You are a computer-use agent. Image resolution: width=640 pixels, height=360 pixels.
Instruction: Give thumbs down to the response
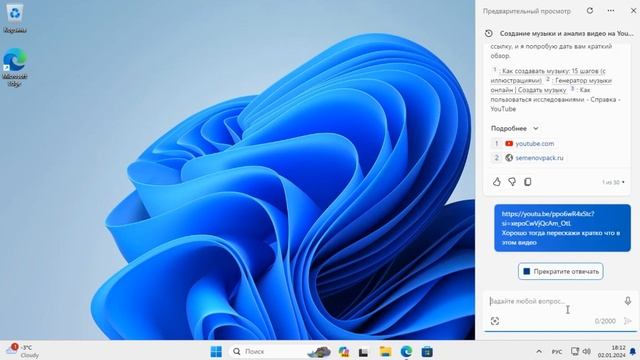(x=512, y=182)
